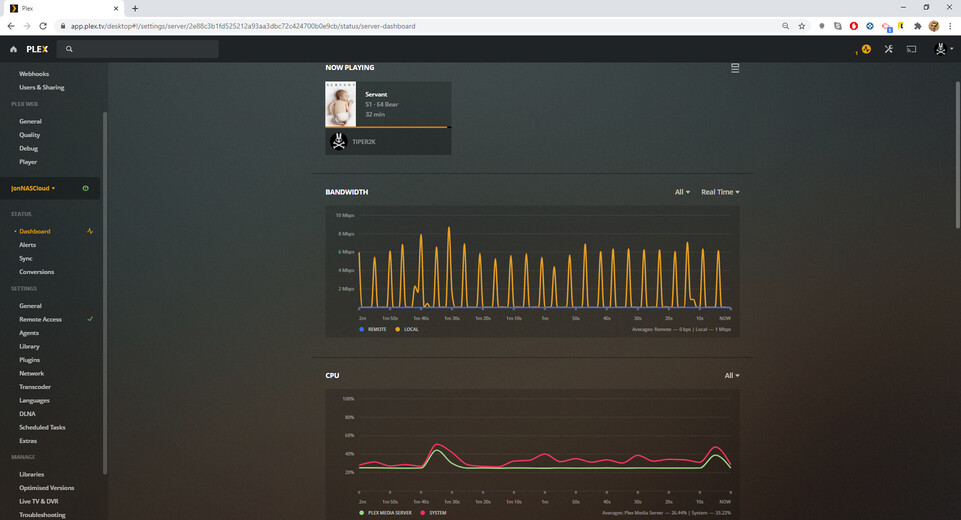This screenshot has height=520, width=961.
Task: Focus the Plex search input field
Action: tap(138, 49)
